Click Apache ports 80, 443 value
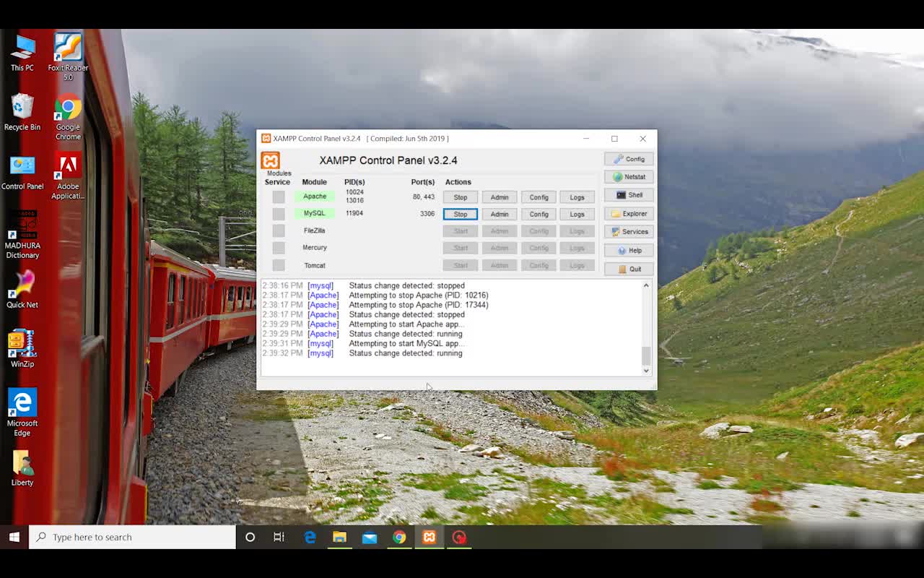This screenshot has height=578, width=924. (x=424, y=197)
